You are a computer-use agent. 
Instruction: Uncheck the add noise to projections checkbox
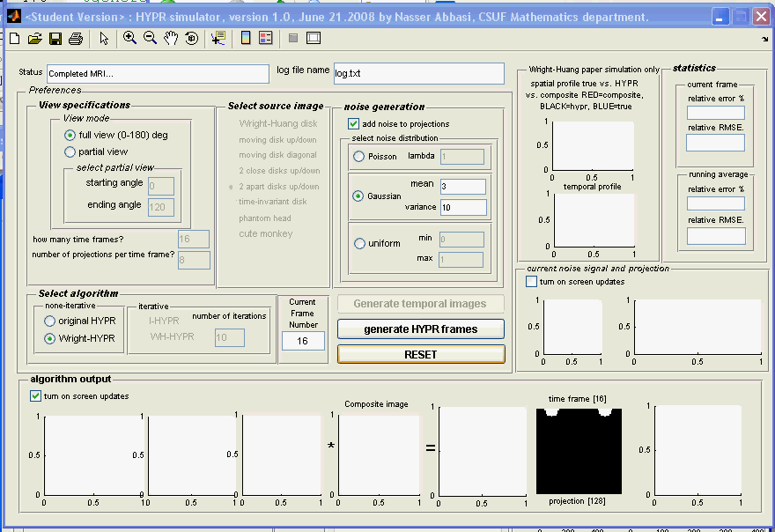pos(354,124)
